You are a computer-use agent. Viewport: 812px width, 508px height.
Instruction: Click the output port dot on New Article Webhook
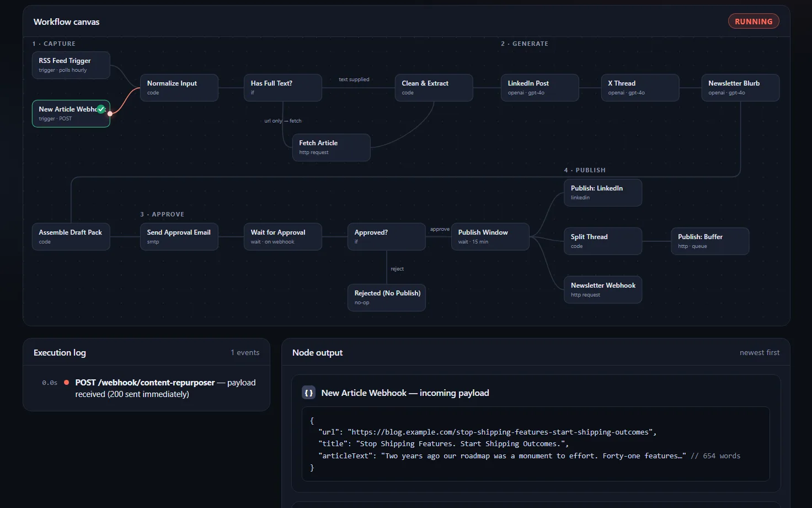pos(110,114)
